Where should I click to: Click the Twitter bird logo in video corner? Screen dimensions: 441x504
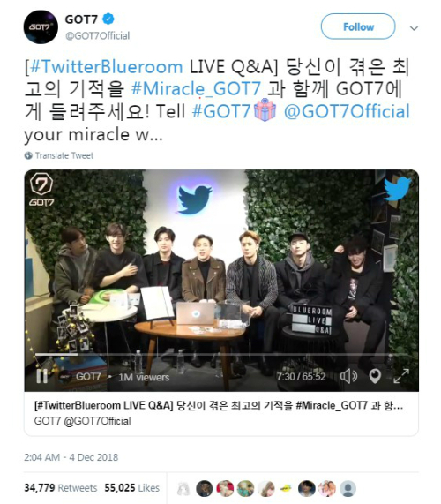coord(397,188)
